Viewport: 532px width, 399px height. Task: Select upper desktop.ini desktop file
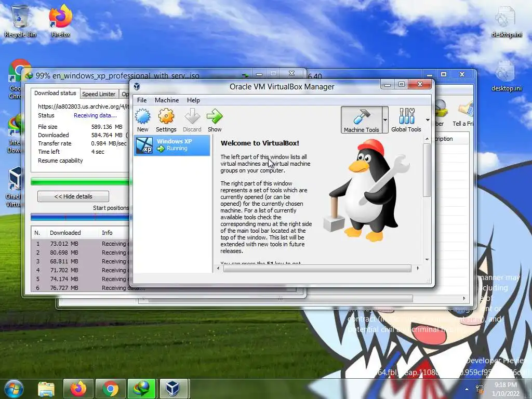pos(506,22)
